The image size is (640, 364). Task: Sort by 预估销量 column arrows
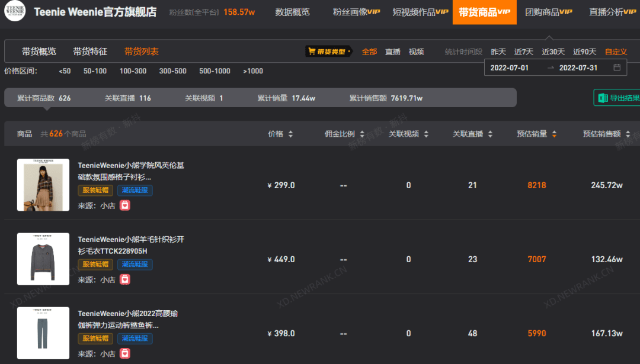pyautogui.click(x=554, y=134)
